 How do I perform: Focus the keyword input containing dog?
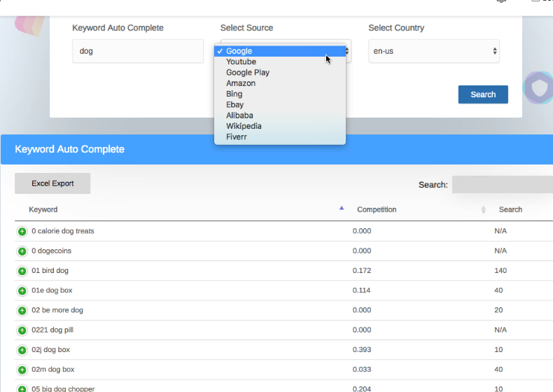point(138,51)
